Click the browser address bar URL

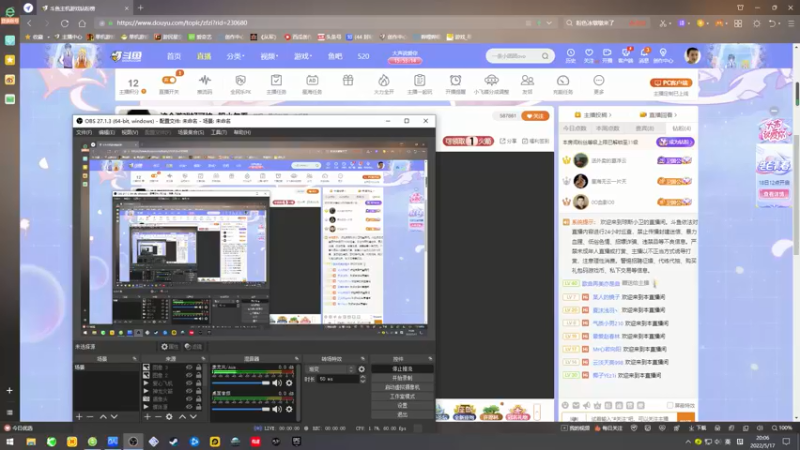click(x=182, y=23)
